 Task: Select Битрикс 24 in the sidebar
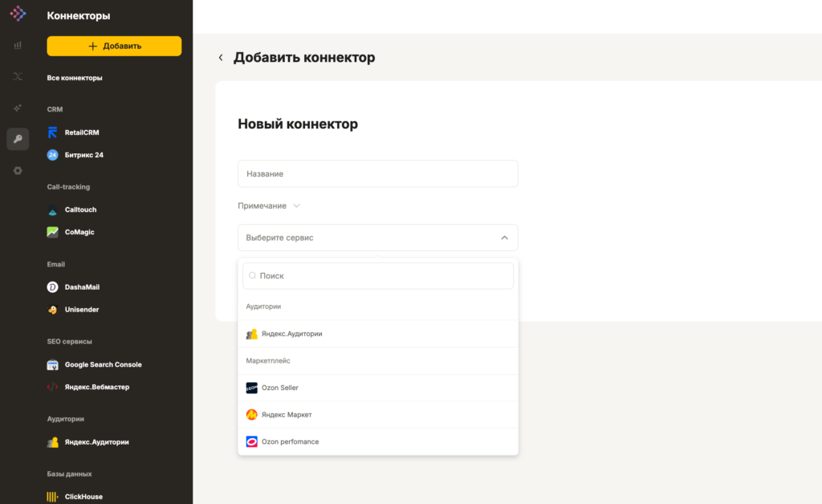[83, 155]
